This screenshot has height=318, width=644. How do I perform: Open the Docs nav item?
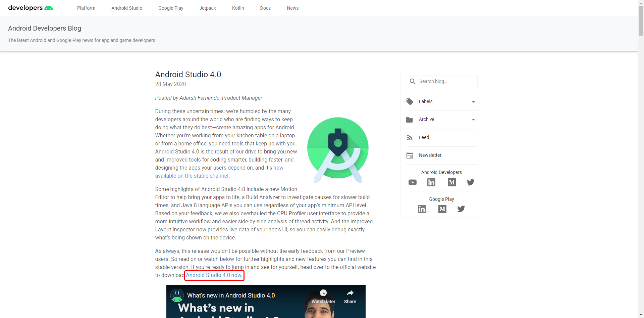coord(265,8)
